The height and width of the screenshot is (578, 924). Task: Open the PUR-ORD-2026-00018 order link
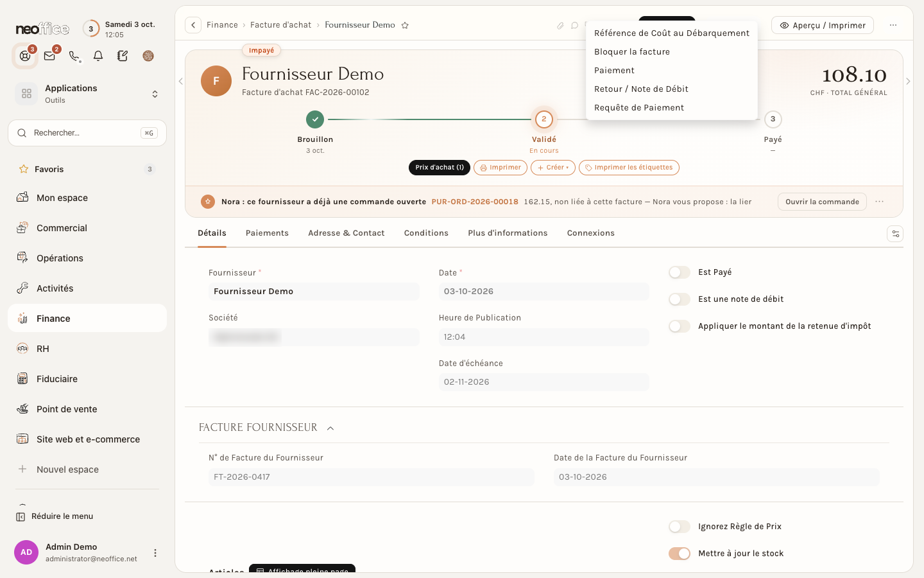tap(475, 202)
